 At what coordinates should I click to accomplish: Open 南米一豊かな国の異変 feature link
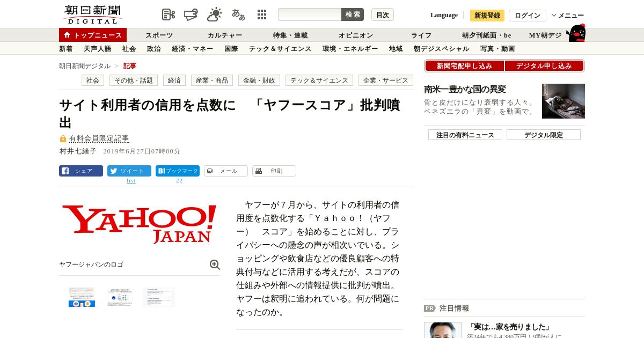click(465, 89)
